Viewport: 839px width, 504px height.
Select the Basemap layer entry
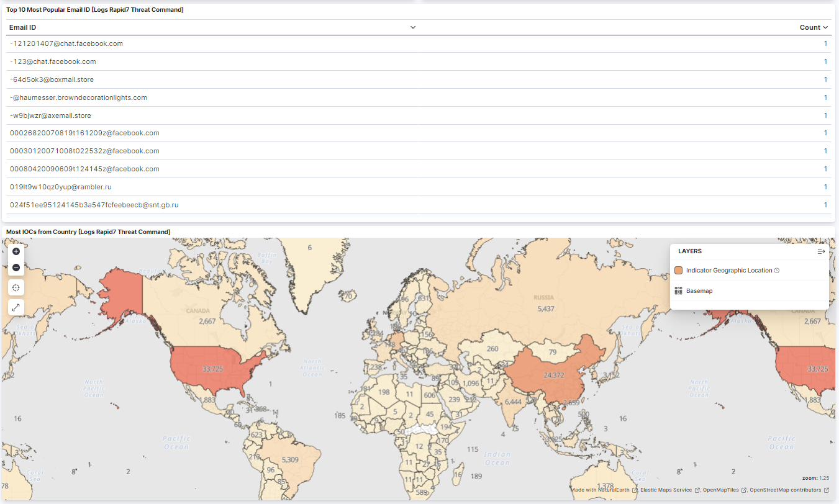click(x=699, y=291)
